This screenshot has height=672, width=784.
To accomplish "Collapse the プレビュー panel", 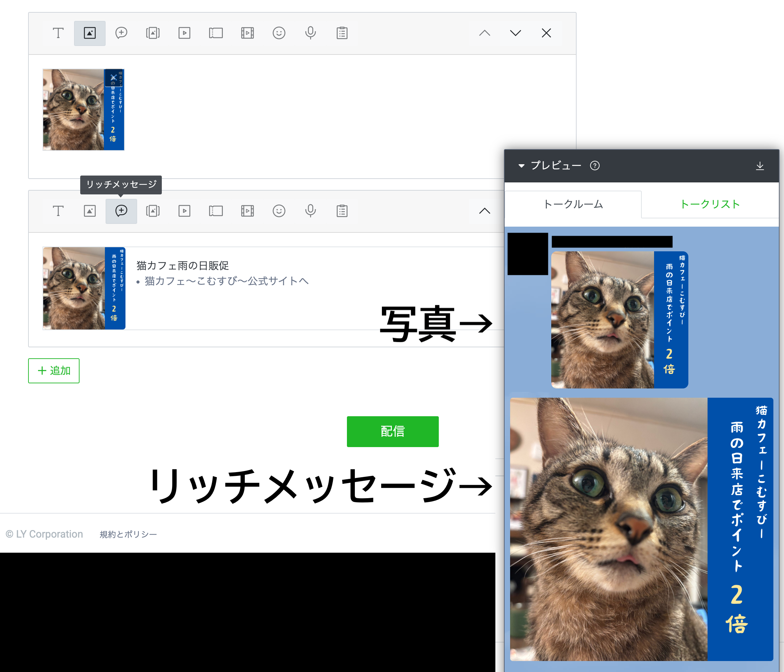I will click(521, 166).
